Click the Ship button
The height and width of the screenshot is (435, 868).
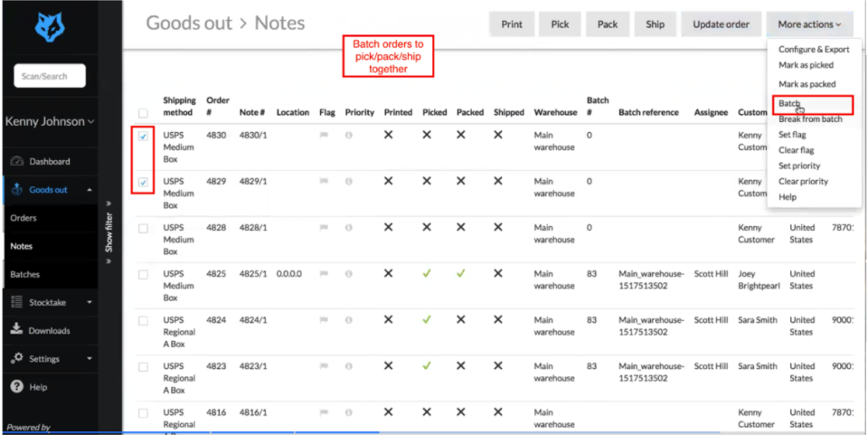click(x=656, y=24)
